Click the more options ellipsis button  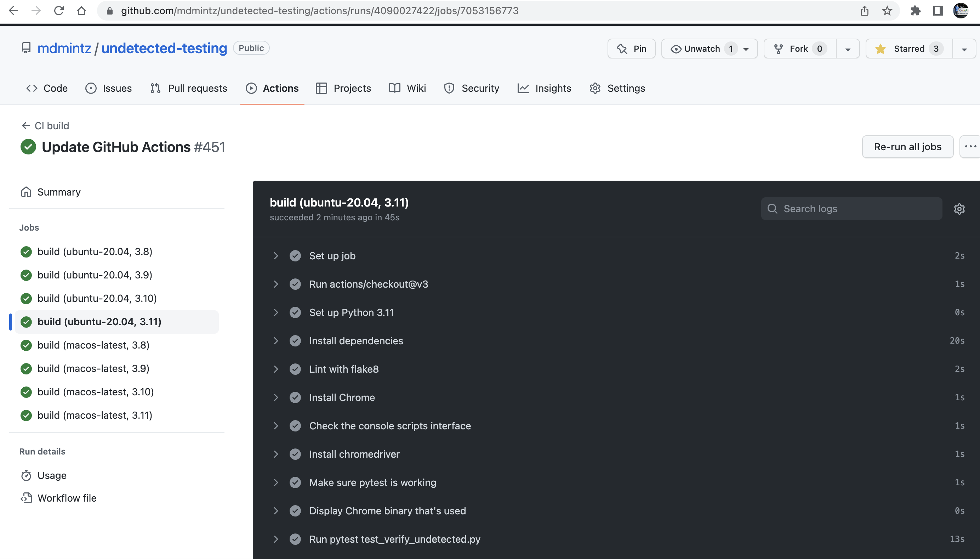pyautogui.click(x=970, y=147)
